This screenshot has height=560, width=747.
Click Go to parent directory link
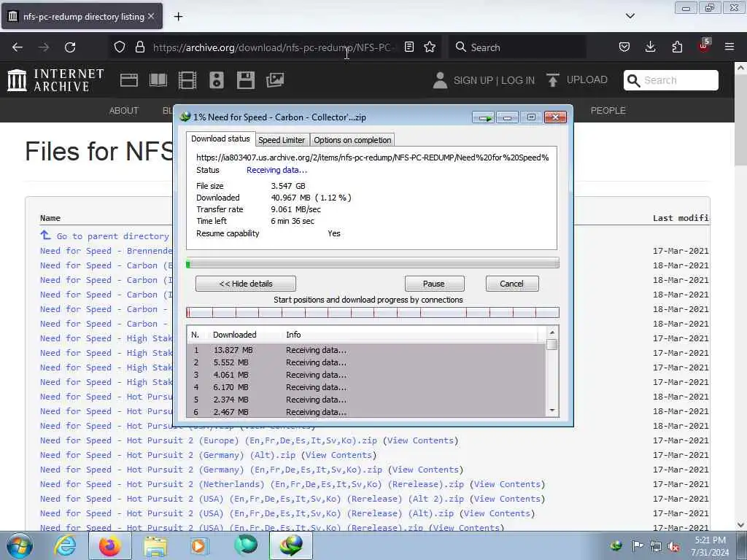(x=112, y=236)
